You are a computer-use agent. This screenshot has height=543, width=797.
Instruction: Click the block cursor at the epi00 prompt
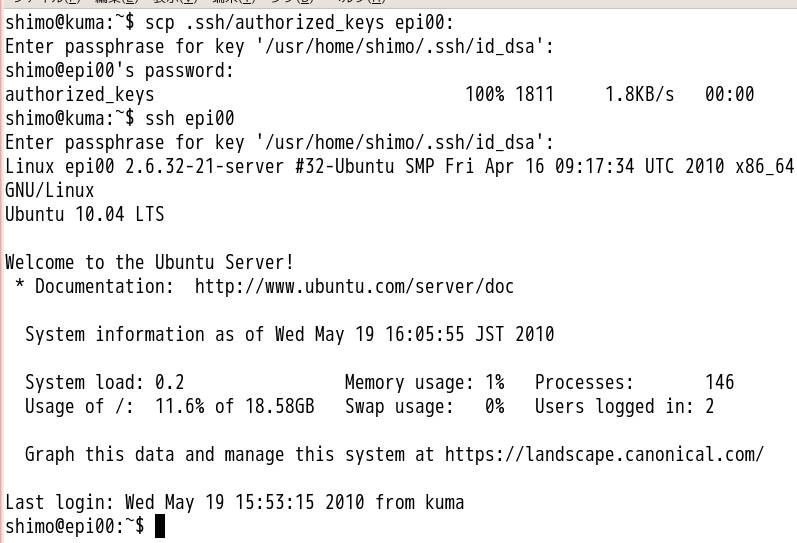pos(160,526)
